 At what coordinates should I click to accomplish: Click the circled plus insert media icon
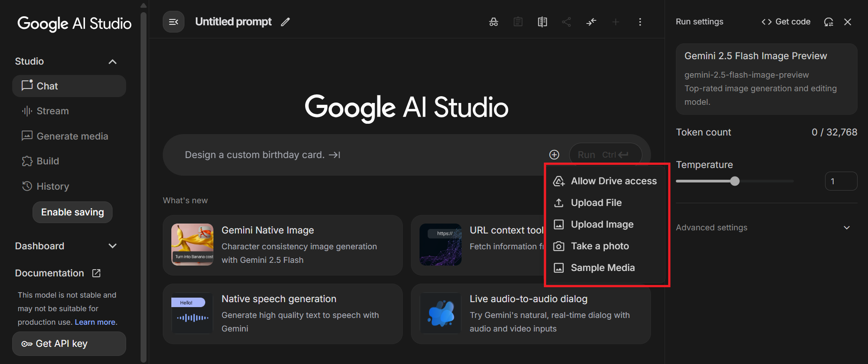click(x=554, y=155)
